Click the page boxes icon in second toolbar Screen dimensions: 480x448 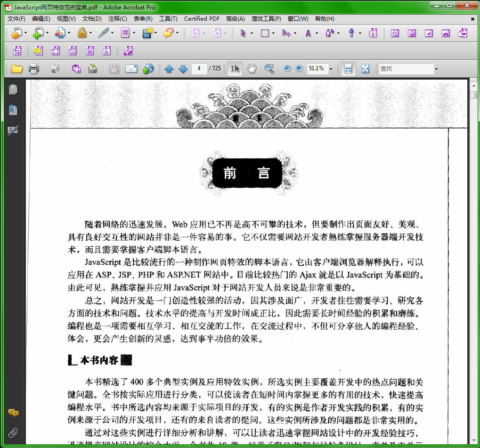click(56, 51)
